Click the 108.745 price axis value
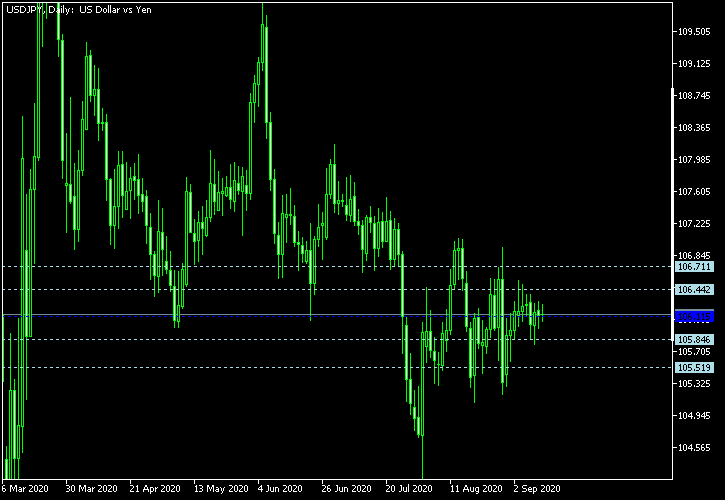Screen dimensions: 725x500 694,95
